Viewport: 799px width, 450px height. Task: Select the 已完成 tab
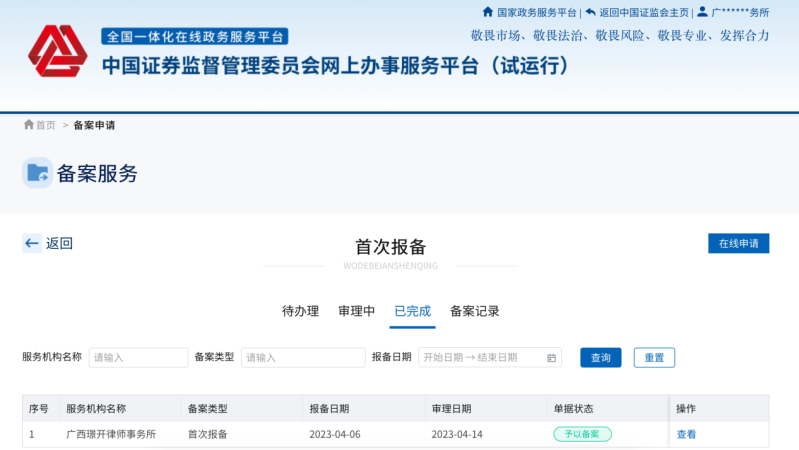[x=413, y=311]
